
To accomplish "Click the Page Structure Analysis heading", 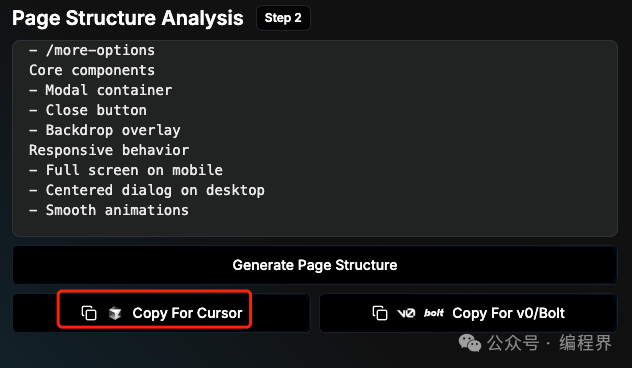I will point(128,18).
